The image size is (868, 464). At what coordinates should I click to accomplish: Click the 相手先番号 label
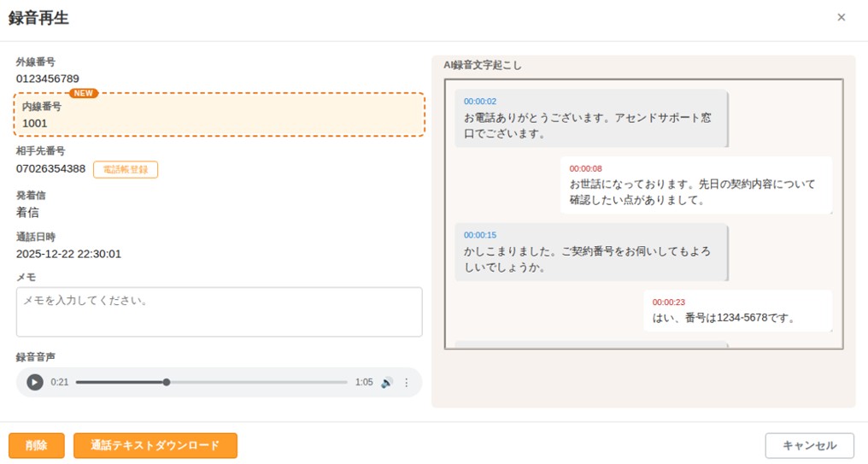[40, 150]
